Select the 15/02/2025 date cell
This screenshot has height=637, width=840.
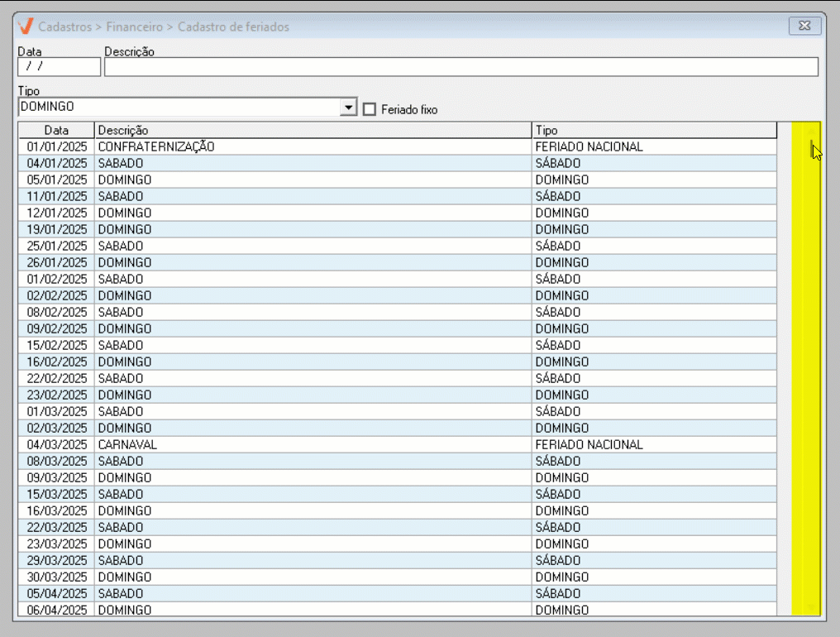tap(56, 345)
